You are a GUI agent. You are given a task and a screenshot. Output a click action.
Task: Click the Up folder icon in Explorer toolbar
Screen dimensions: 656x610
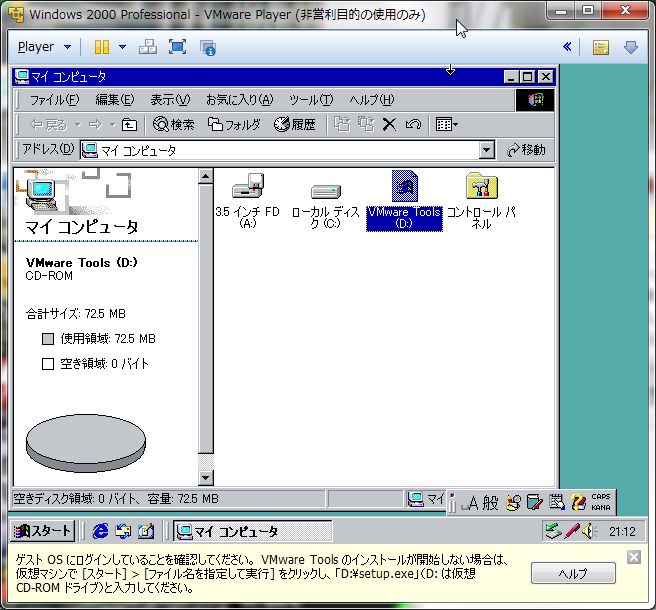[129, 125]
